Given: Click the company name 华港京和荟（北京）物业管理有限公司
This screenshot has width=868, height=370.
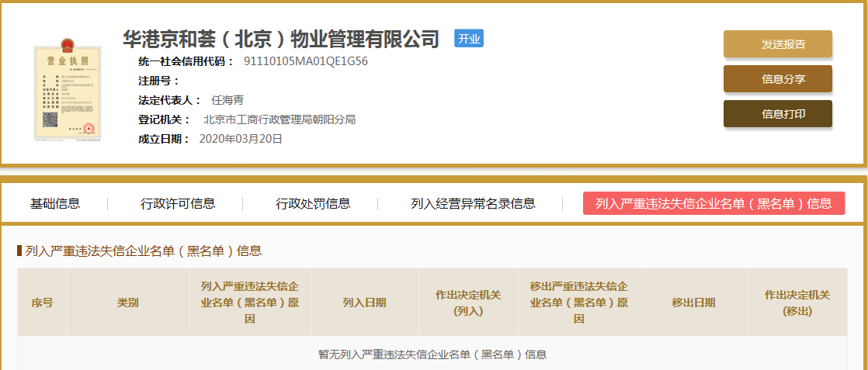Looking at the screenshot, I should coord(280,39).
